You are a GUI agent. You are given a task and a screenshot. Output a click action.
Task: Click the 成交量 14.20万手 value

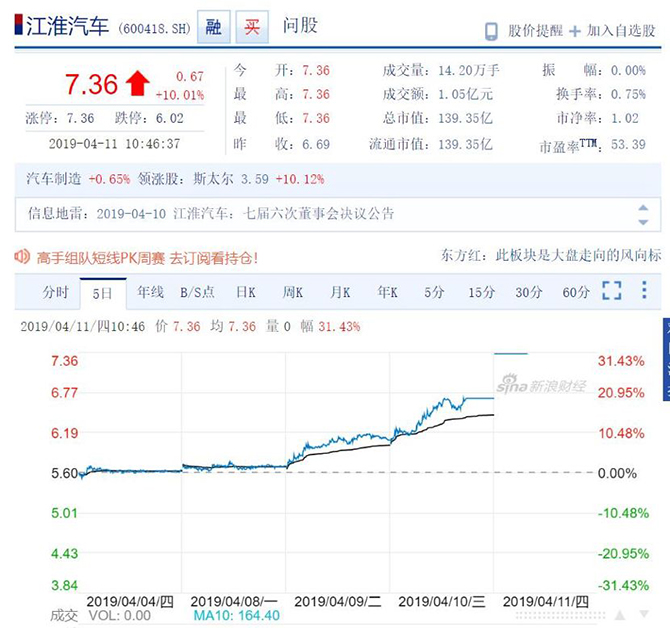[469, 70]
